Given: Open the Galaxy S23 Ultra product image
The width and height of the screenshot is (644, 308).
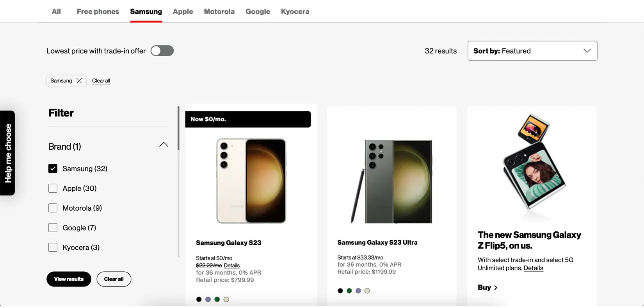Looking at the screenshot, I should point(391,182).
